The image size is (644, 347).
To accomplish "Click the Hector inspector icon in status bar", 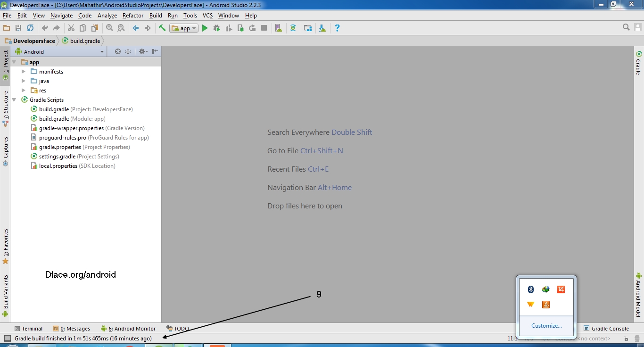I will coord(636,339).
